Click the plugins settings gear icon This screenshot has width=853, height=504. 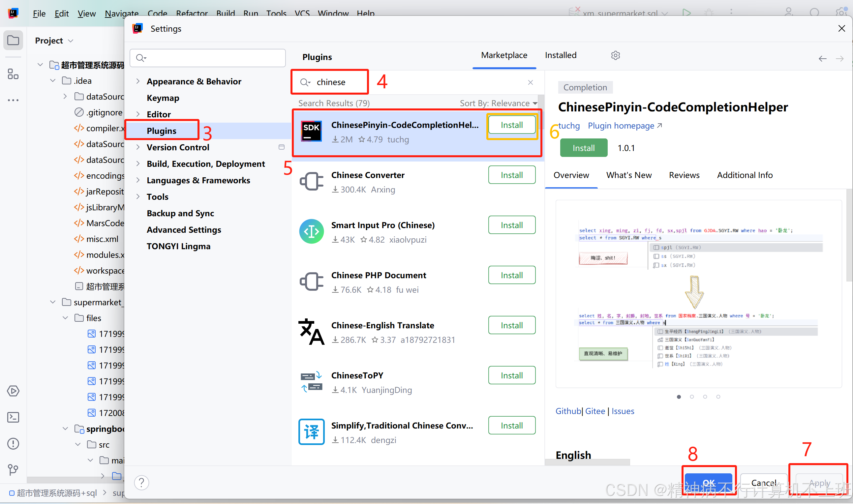click(x=615, y=55)
